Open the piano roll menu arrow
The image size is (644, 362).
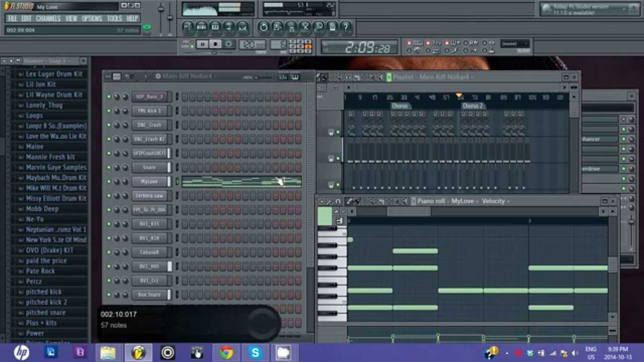click(322, 201)
